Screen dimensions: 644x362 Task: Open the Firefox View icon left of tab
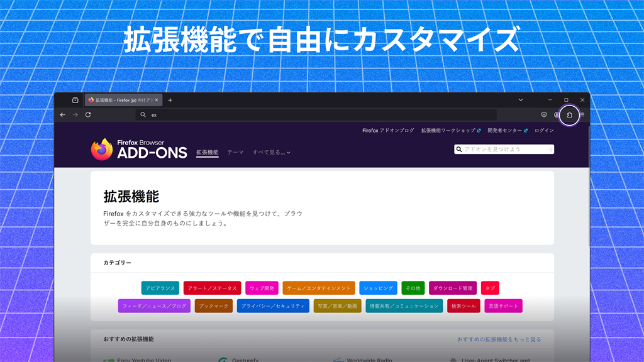[75, 100]
